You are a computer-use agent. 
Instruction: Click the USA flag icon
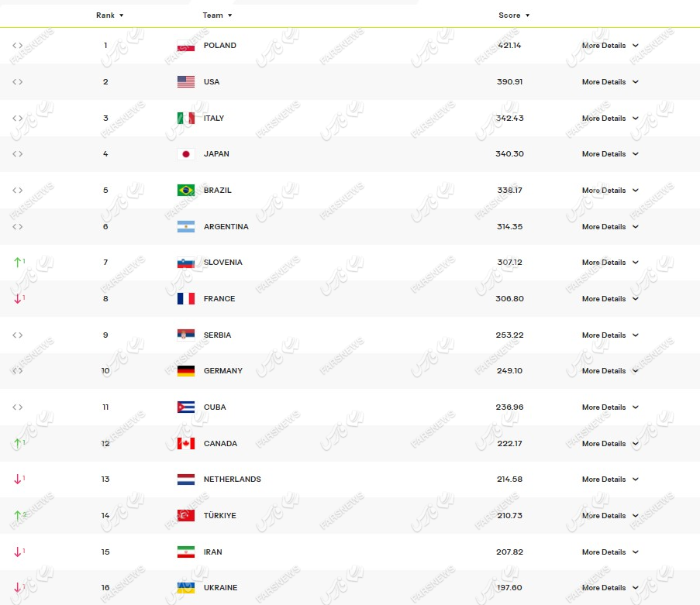coord(185,81)
